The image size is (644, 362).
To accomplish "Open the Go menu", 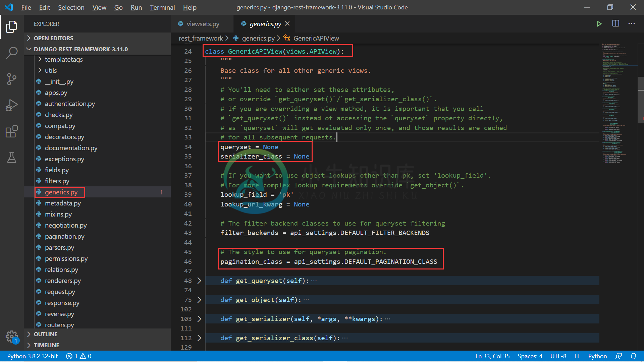I will coord(118,7).
